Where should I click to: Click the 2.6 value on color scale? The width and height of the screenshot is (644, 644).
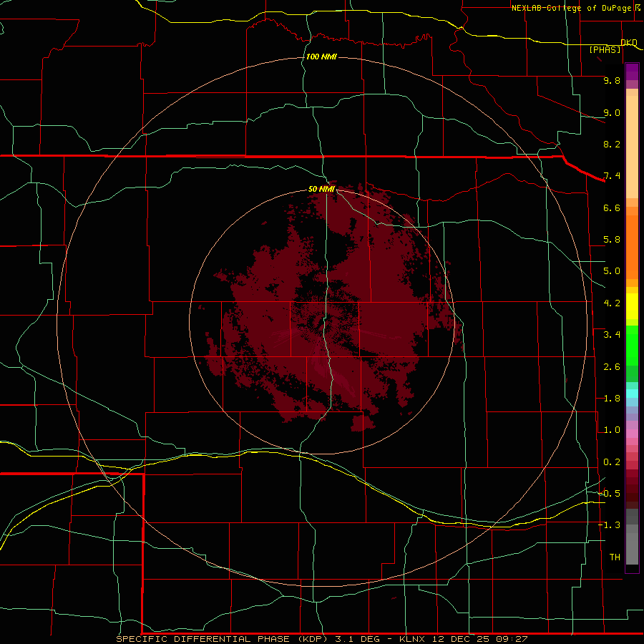(612, 367)
